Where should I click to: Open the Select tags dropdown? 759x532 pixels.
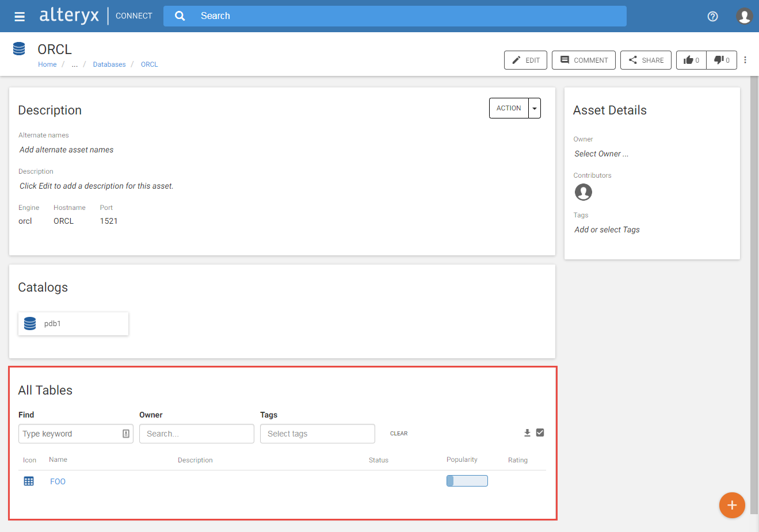[x=317, y=433]
